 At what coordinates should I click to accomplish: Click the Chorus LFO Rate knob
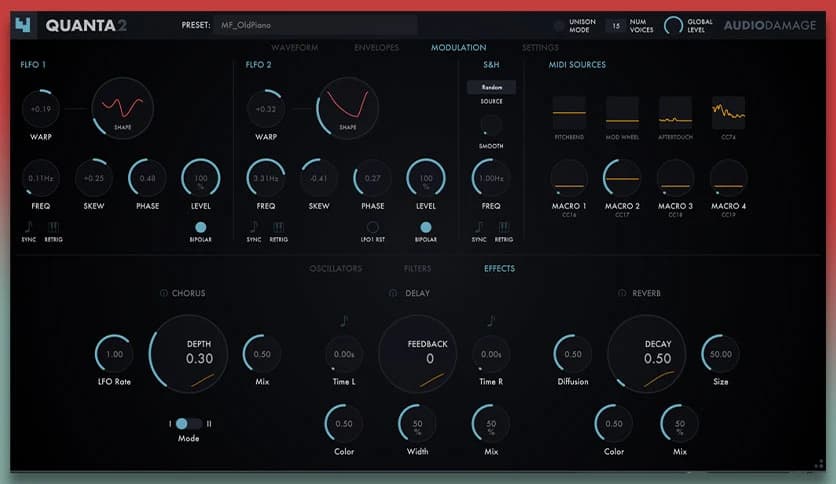click(114, 354)
